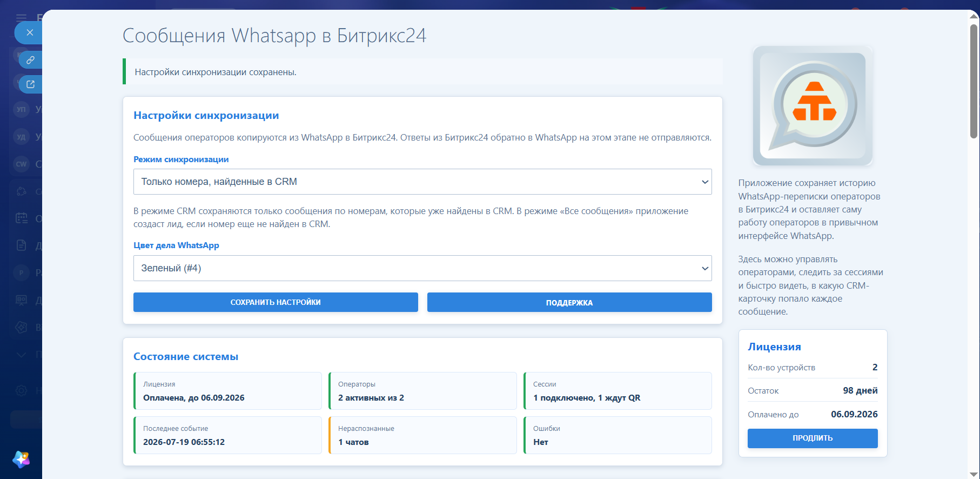The height and width of the screenshot is (479, 980).
Task: Click the 'Настройки синхронизации' section heading
Action: tap(206, 115)
